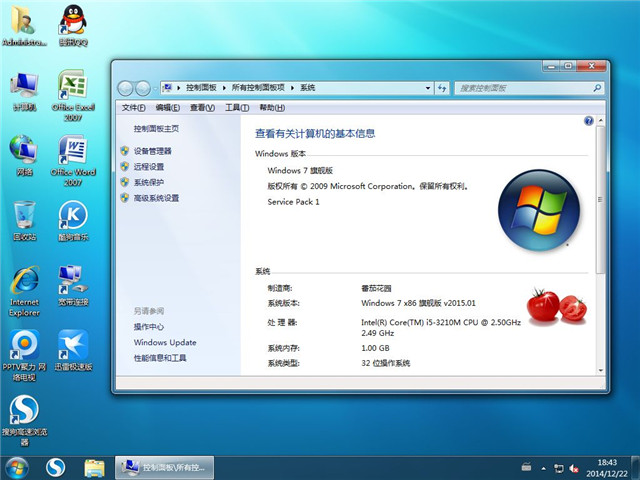640x480 pixels.
Task: Click the address bar refresh button
Action: 442,88
